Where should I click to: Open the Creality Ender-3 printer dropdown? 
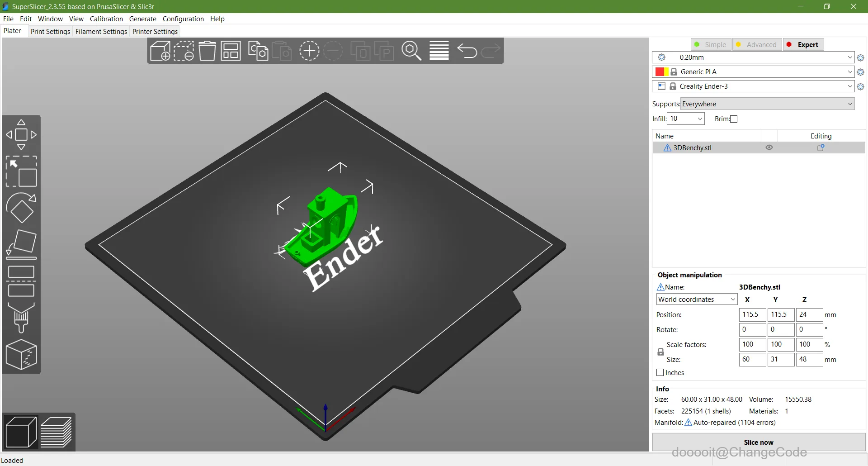click(753, 86)
